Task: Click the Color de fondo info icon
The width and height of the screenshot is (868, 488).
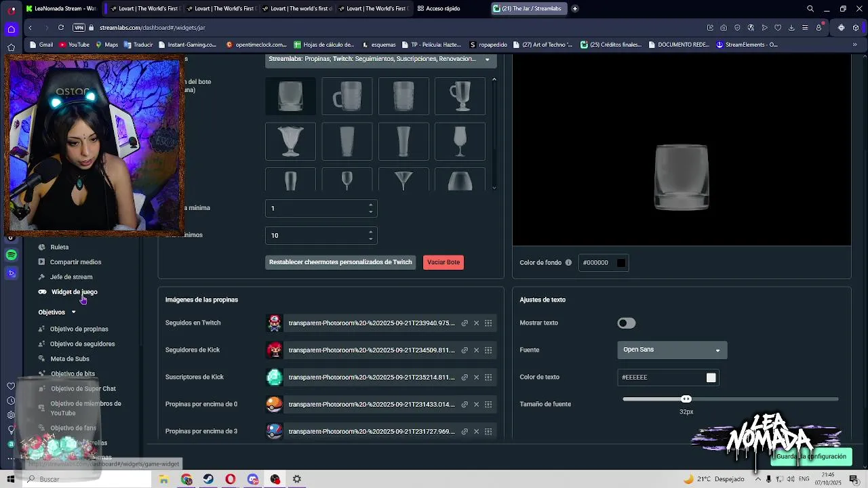Action: pos(568,262)
